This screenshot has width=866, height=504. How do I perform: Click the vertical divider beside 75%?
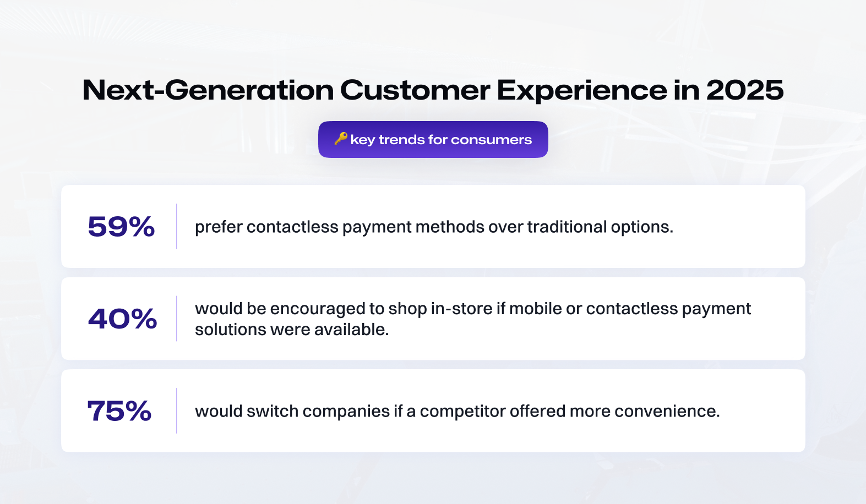tap(177, 410)
